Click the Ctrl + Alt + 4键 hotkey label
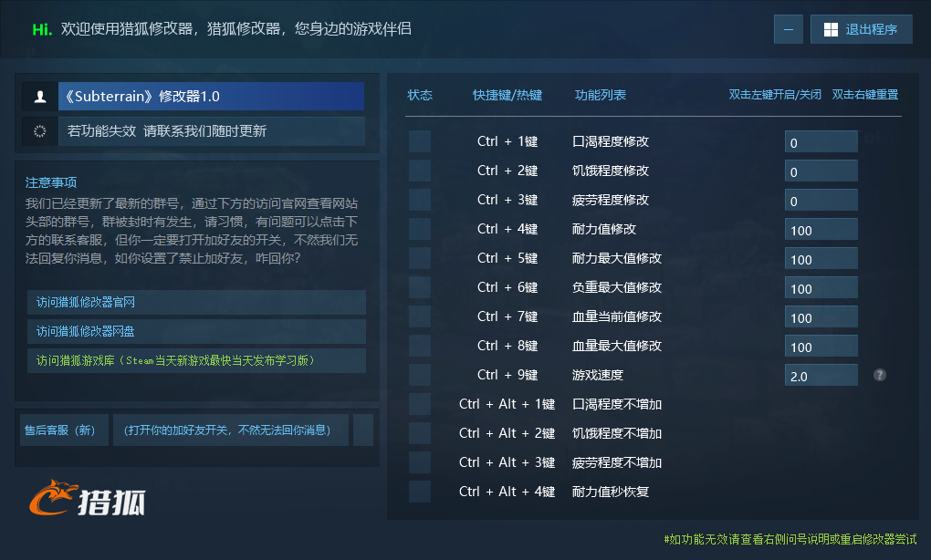 pos(507,492)
